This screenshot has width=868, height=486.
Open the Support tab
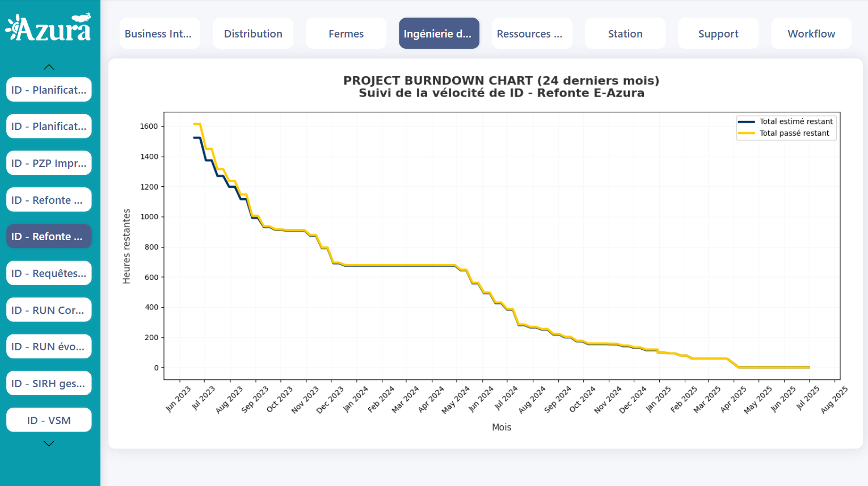pyautogui.click(x=718, y=33)
